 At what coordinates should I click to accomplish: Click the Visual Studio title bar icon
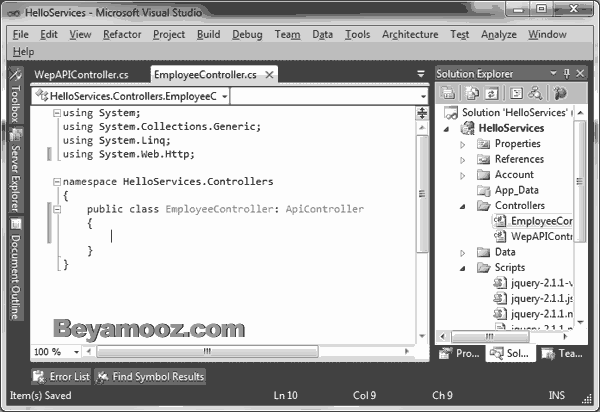pyautogui.click(x=13, y=13)
